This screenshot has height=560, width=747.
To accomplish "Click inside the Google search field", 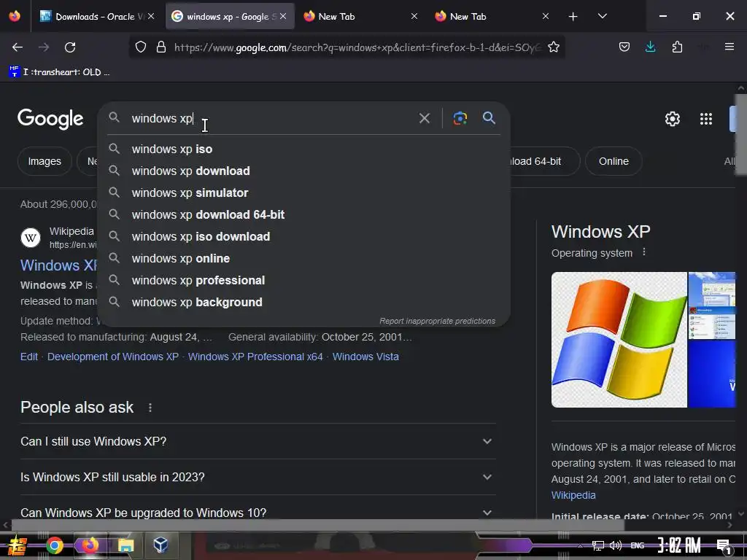I will pyautogui.click(x=271, y=118).
